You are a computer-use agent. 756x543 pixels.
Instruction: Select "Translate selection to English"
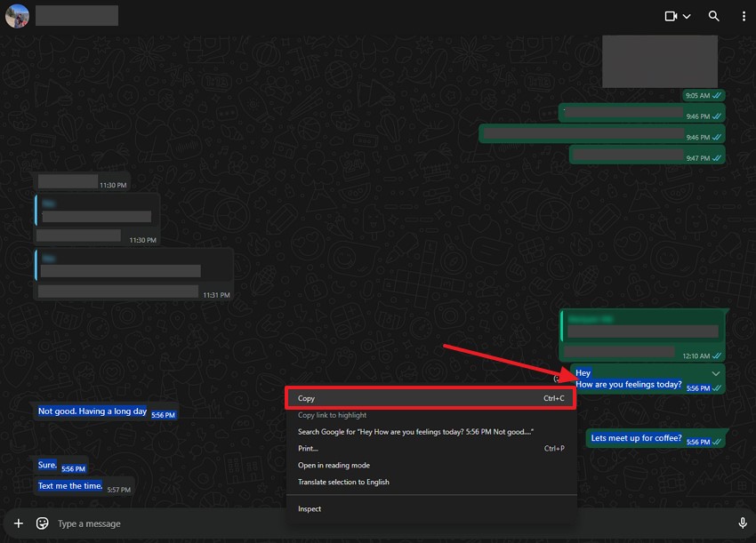pos(343,482)
